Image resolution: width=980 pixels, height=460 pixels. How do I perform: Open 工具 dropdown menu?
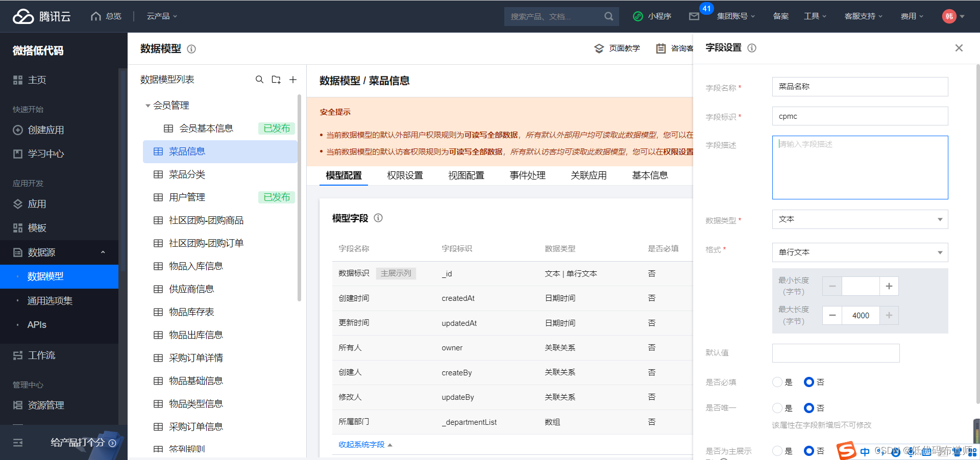click(815, 16)
